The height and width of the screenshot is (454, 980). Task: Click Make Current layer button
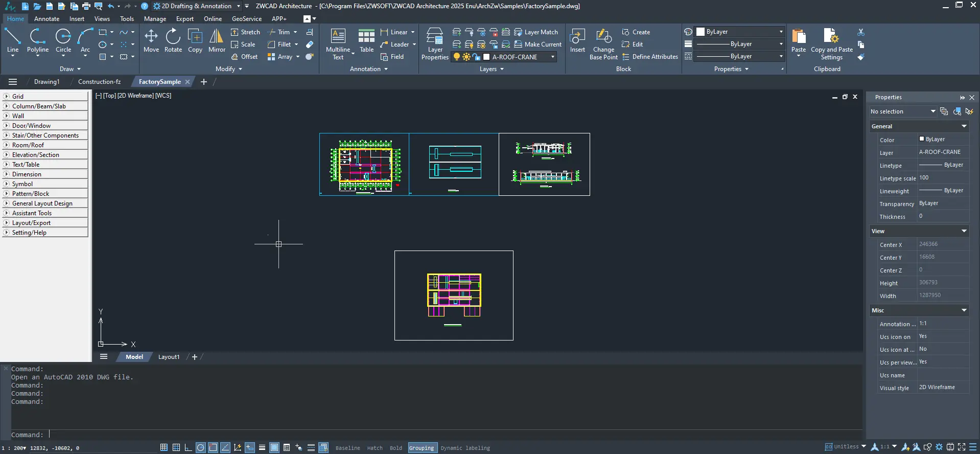tap(538, 44)
